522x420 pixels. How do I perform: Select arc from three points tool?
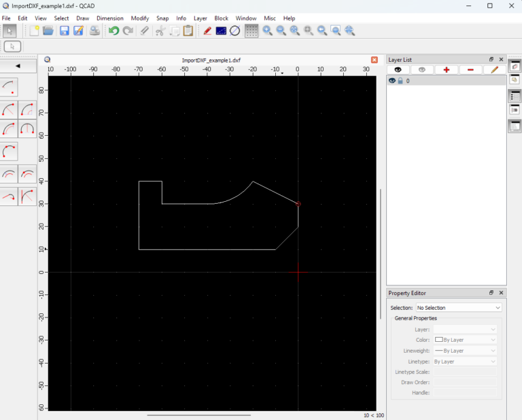(x=9, y=152)
